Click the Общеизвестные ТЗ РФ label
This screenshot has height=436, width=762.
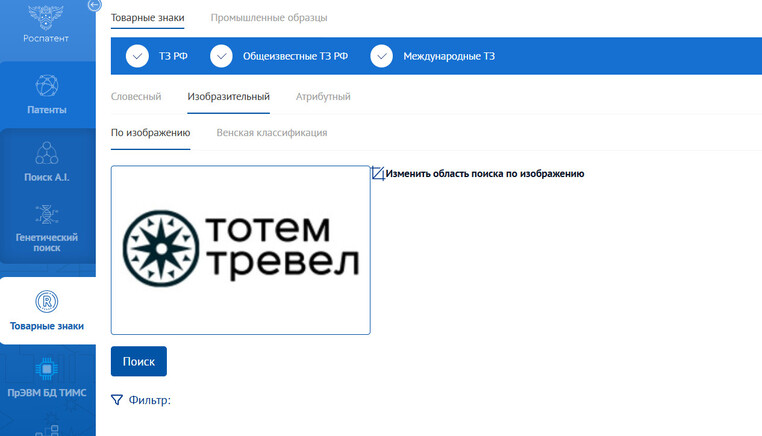click(x=295, y=56)
